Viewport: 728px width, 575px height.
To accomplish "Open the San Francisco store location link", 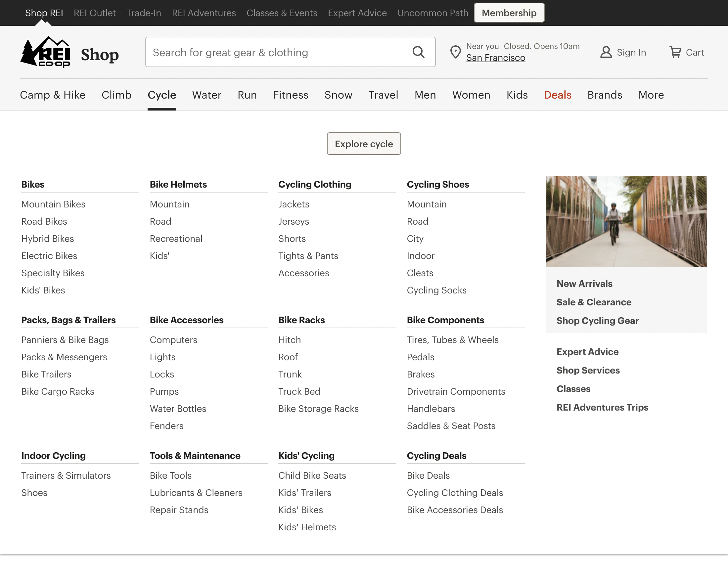I will (x=496, y=58).
